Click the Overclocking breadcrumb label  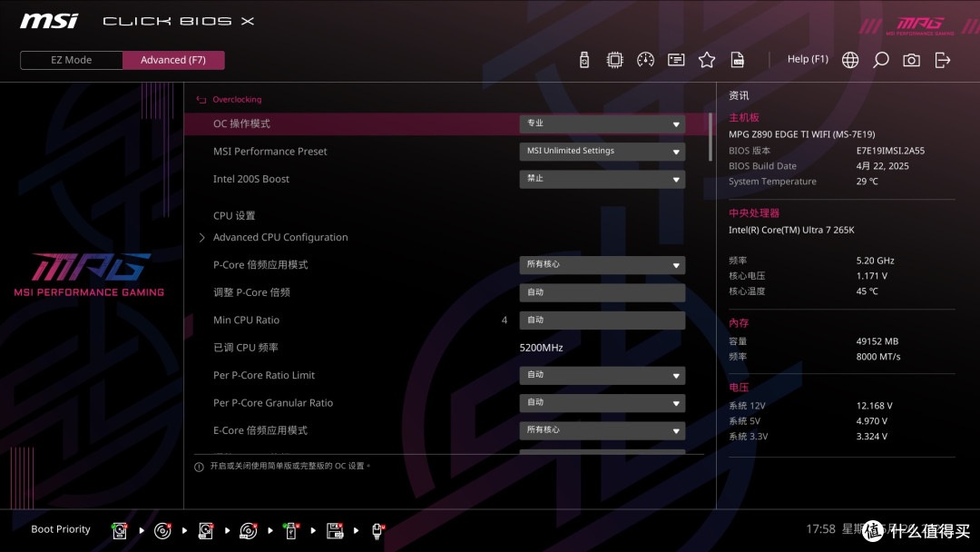click(237, 99)
